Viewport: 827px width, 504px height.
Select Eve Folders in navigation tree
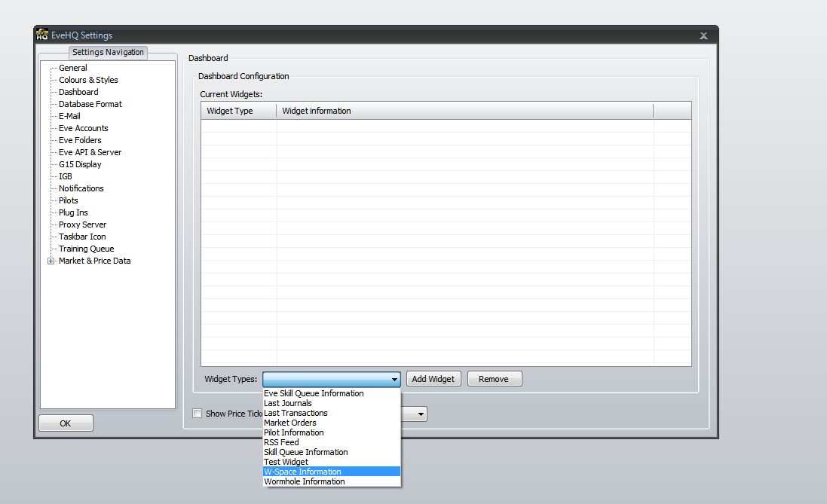(80, 140)
